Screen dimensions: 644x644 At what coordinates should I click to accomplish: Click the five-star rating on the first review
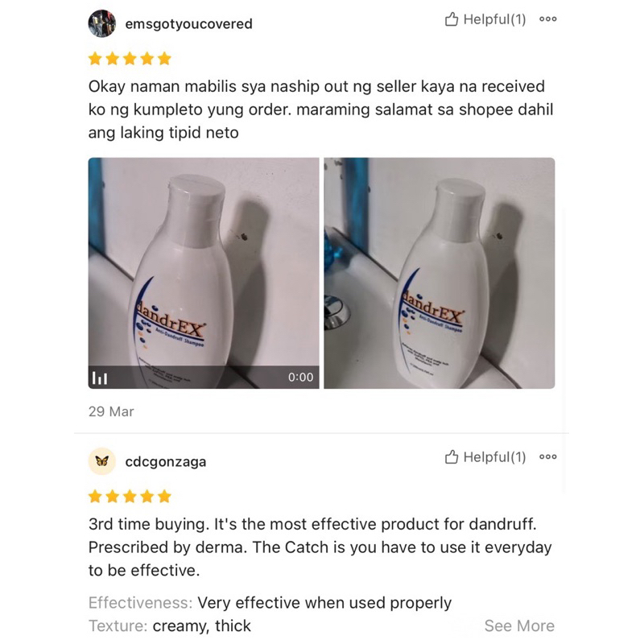[130, 59]
